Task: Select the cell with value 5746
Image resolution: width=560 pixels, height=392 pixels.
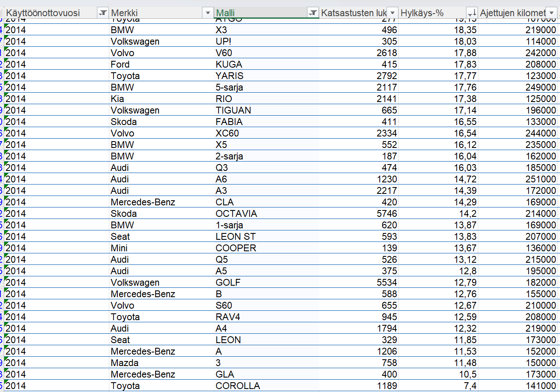Action: [359, 213]
